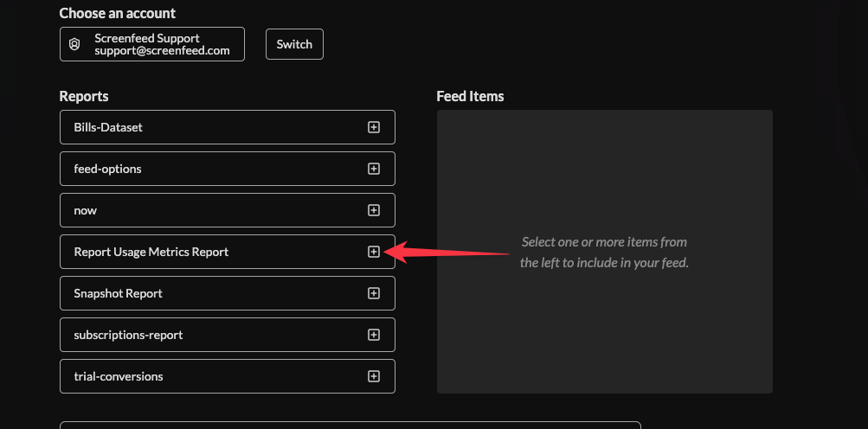The height and width of the screenshot is (429, 868).
Task: Add feed-options using its plus icon
Action: 374,169
